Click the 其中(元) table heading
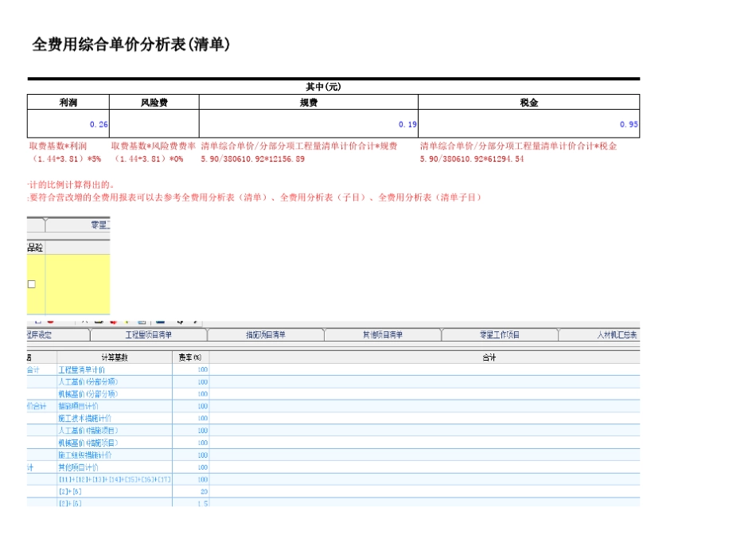Screen dimensions: 756x535 tap(324, 87)
